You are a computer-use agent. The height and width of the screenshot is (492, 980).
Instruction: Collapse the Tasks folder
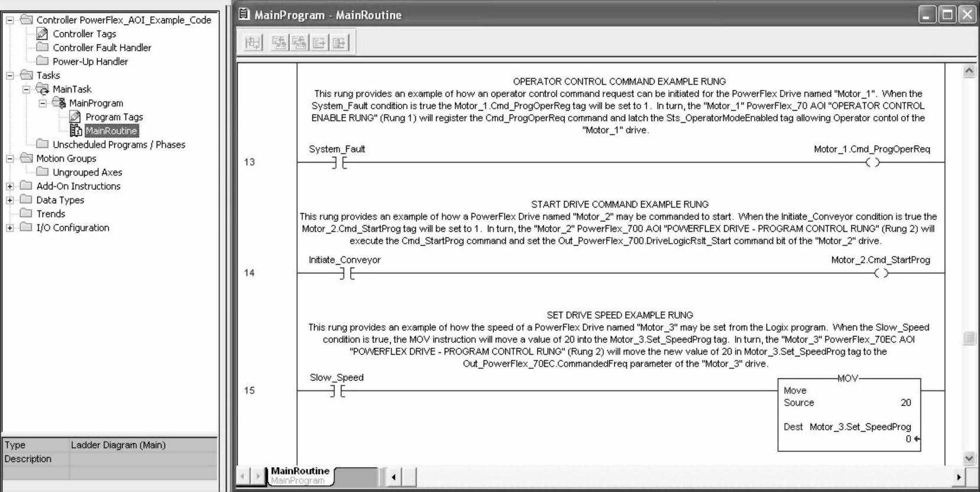(x=10, y=75)
